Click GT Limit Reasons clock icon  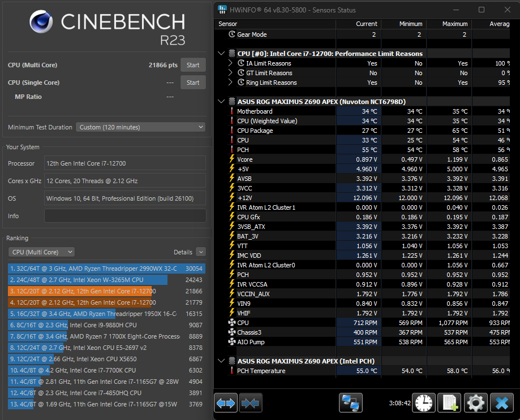[x=241, y=72]
